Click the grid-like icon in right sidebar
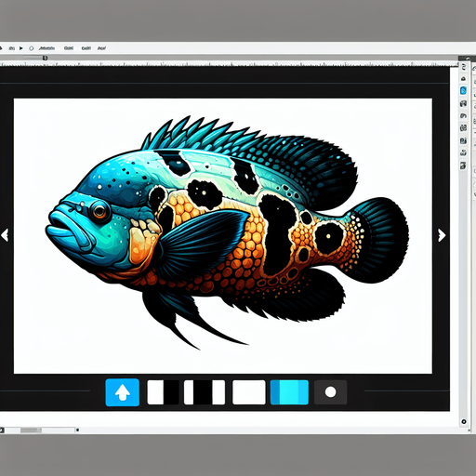 463,127
